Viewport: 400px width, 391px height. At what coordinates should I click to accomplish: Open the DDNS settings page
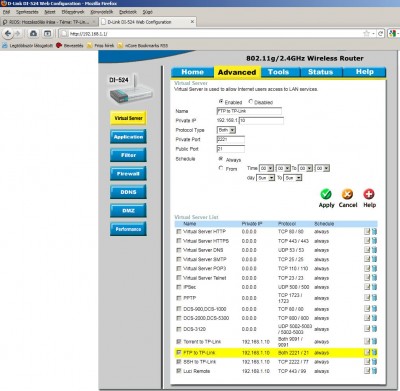tap(128, 192)
